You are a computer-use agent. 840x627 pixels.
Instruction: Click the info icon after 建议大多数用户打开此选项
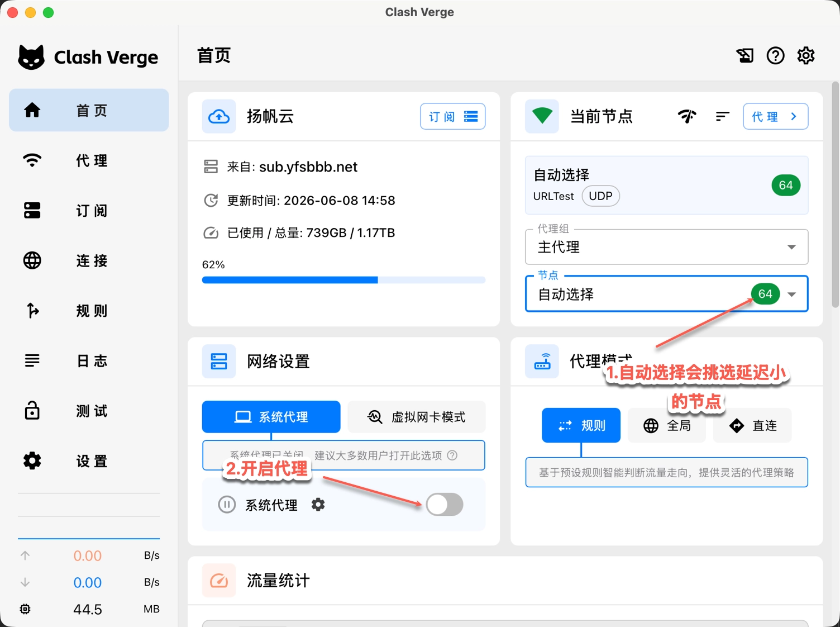pyautogui.click(x=452, y=455)
